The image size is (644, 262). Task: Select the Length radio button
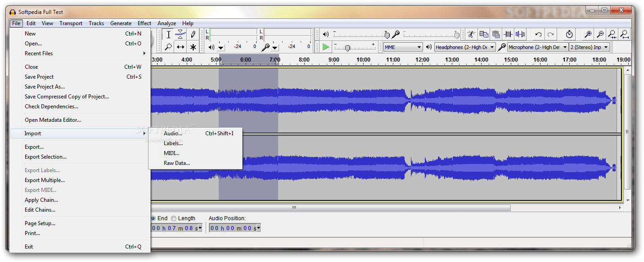tap(174, 218)
